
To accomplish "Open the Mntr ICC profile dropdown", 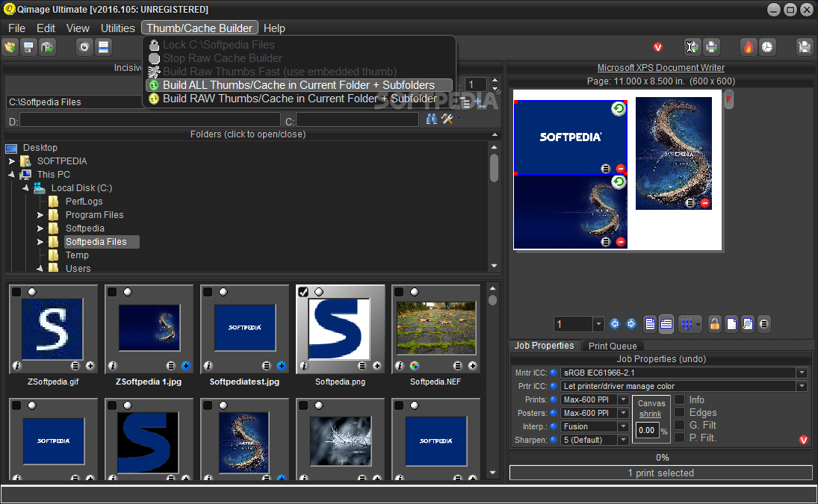I will point(802,373).
